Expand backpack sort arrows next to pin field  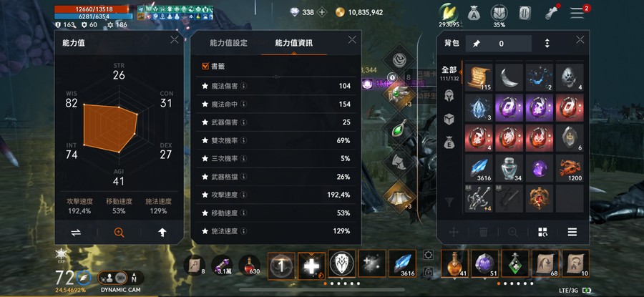pyautogui.click(x=547, y=43)
